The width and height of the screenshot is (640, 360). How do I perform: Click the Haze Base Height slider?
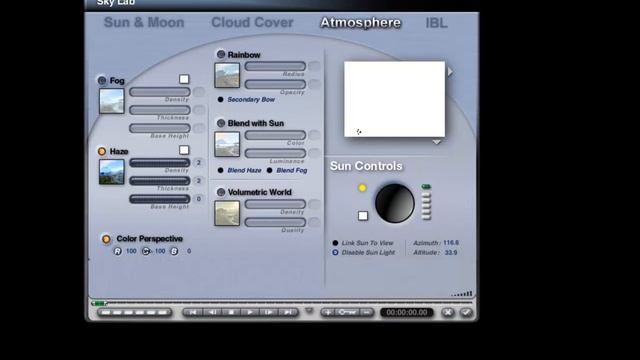[160, 199]
